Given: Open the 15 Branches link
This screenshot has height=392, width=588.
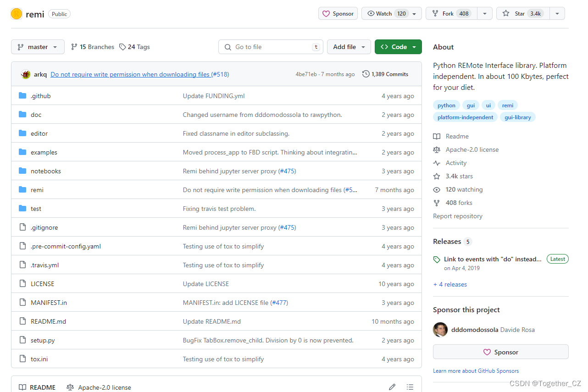Looking at the screenshot, I should pyautogui.click(x=93, y=47).
